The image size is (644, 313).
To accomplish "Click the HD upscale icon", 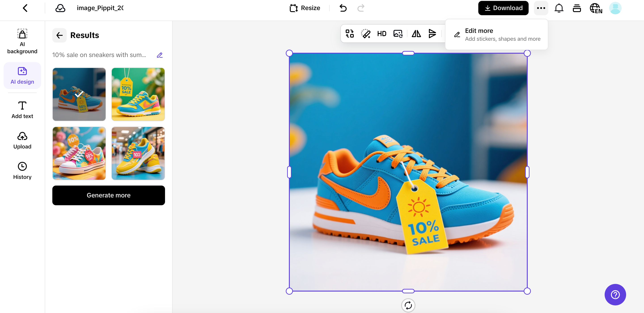I will pyautogui.click(x=381, y=34).
